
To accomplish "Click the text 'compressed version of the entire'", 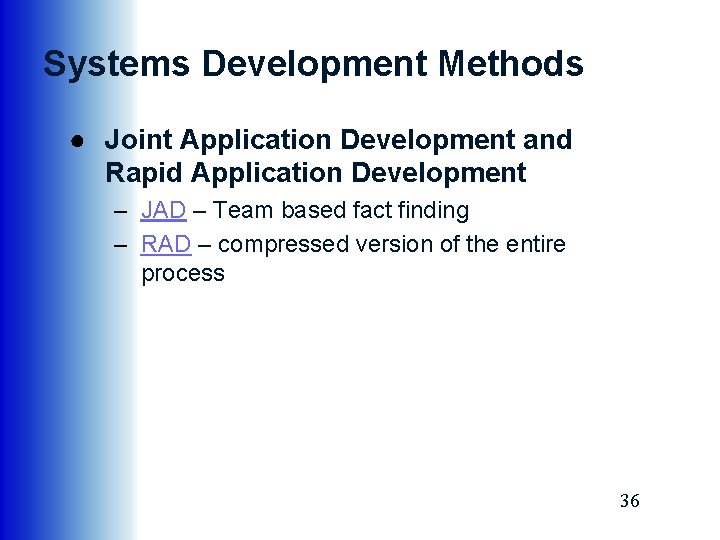I will pos(392,244).
